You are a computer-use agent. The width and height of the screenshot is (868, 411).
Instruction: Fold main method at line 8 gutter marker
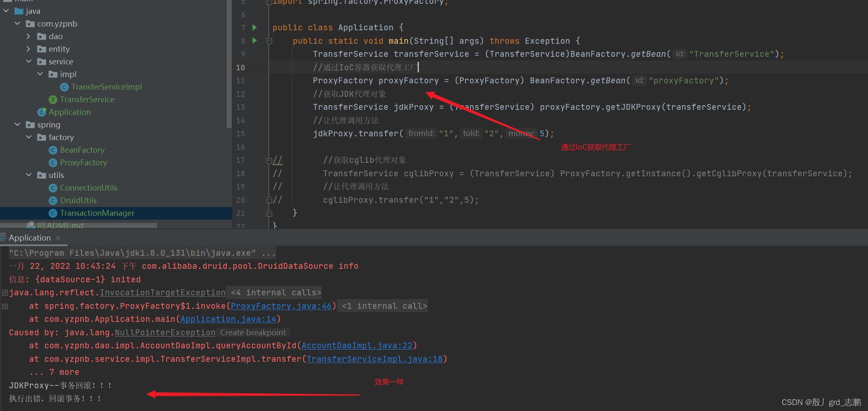pos(269,41)
